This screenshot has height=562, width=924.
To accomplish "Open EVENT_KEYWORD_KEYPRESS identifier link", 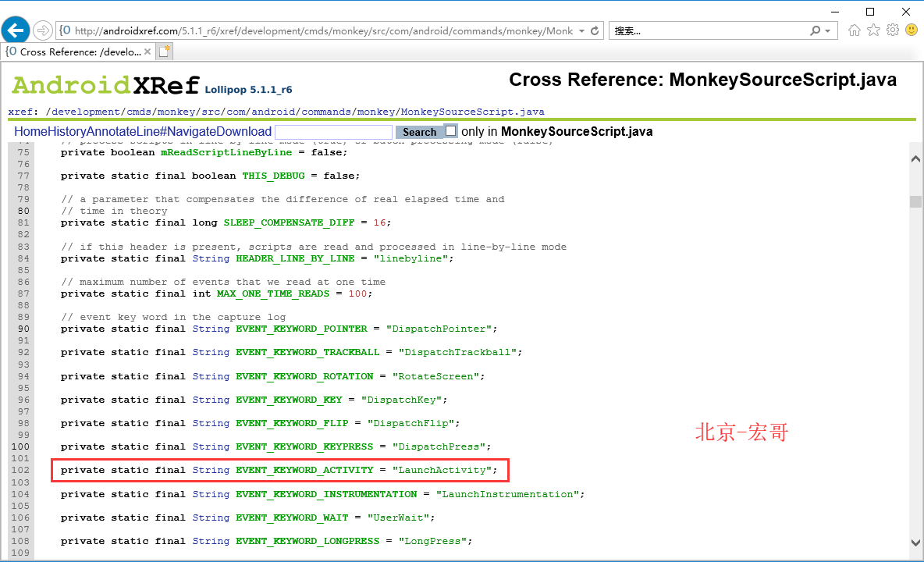I will 304,446.
